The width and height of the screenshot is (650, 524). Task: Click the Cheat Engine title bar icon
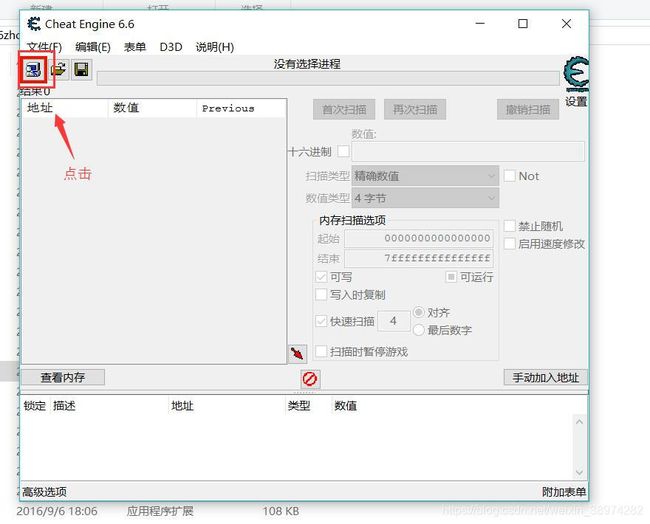33,24
